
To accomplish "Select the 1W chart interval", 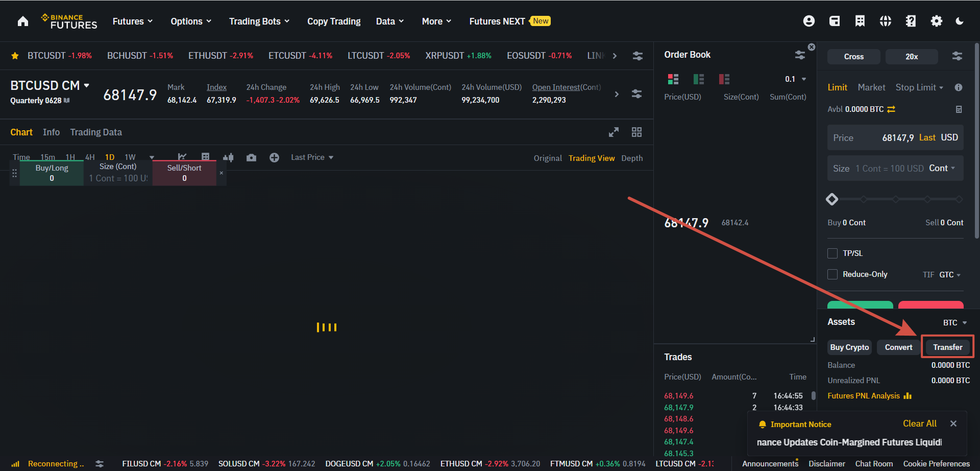I will click(130, 157).
